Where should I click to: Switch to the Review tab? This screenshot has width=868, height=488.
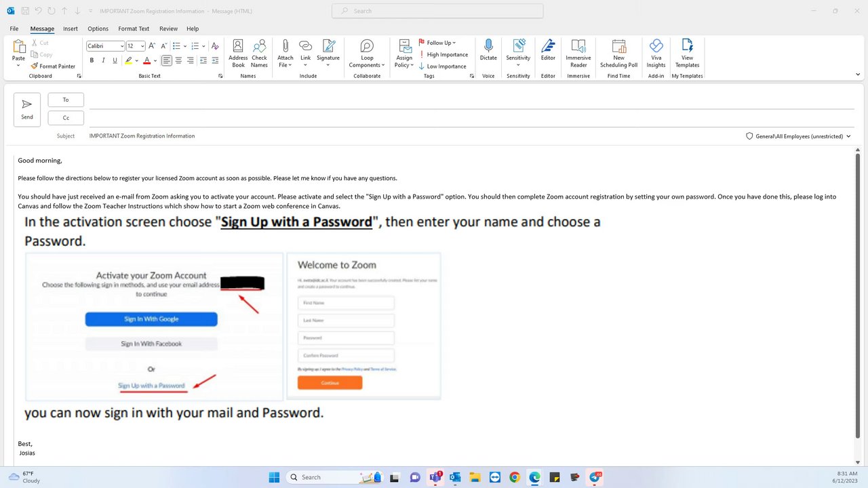tap(168, 29)
